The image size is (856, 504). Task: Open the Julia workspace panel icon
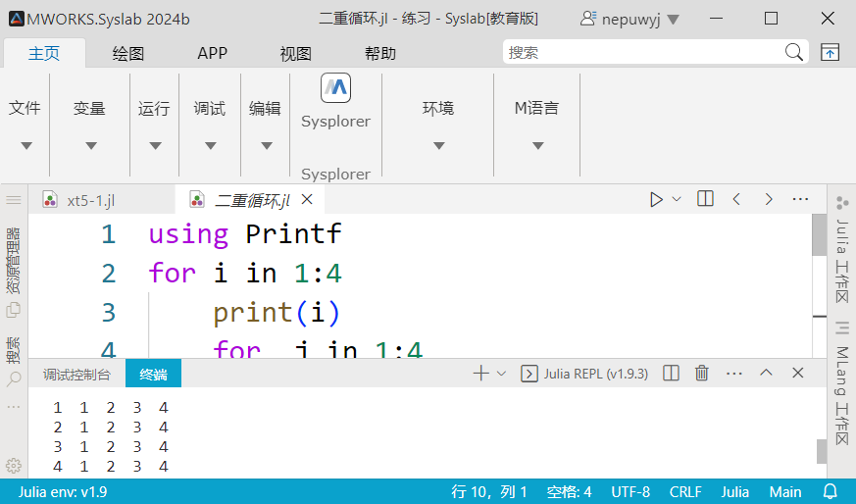click(842, 203)
